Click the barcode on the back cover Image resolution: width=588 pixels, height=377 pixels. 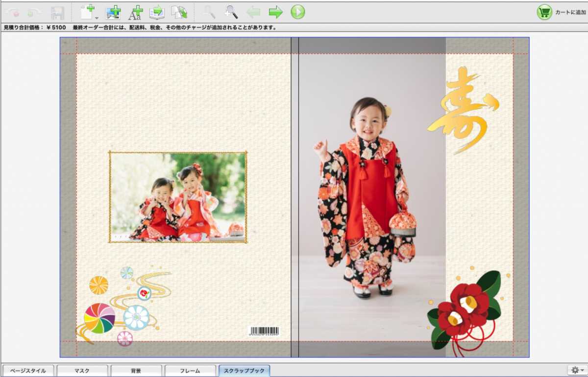pos(264,331)
